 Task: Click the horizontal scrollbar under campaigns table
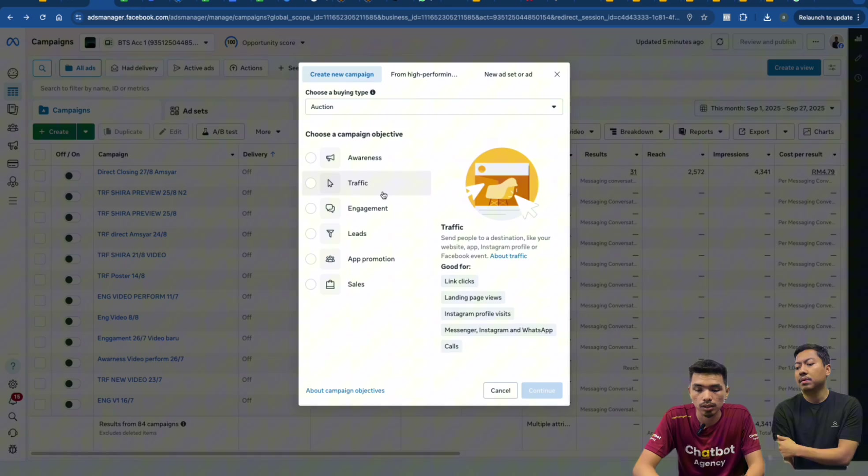point(245,453)
